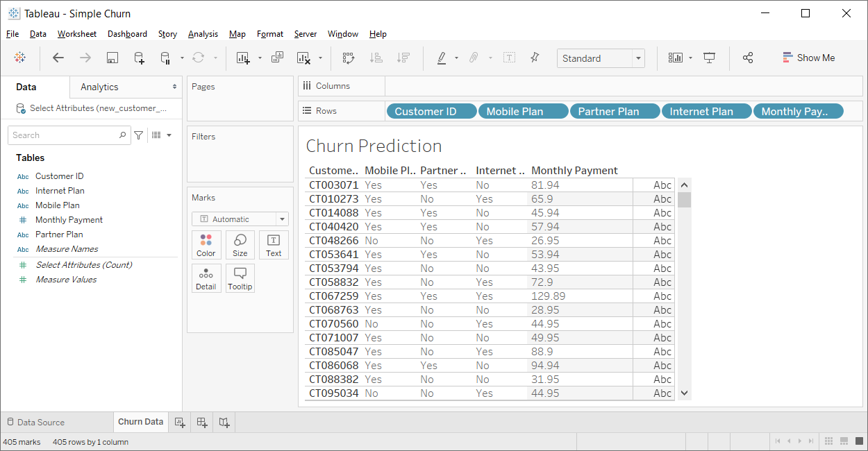Screen dimensions: 868x451
Task: Click the Color button in Marks card
Action: [206, 245]
